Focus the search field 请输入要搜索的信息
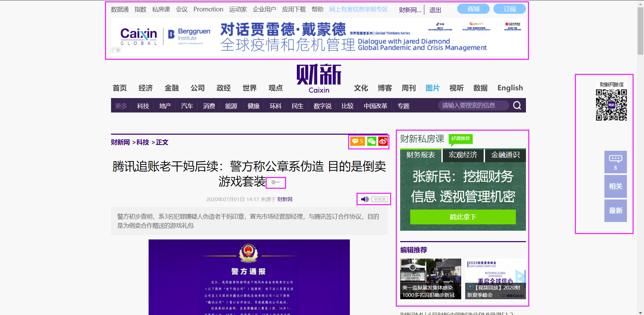The image size is (644, 315). click(473, 105)
